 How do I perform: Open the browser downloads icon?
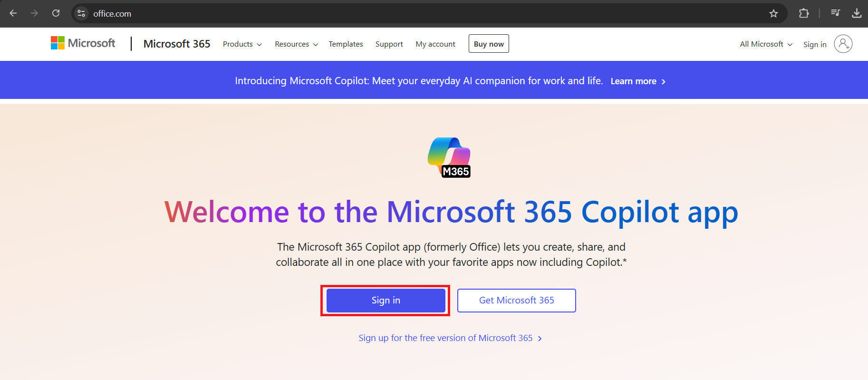pos(857,13)
